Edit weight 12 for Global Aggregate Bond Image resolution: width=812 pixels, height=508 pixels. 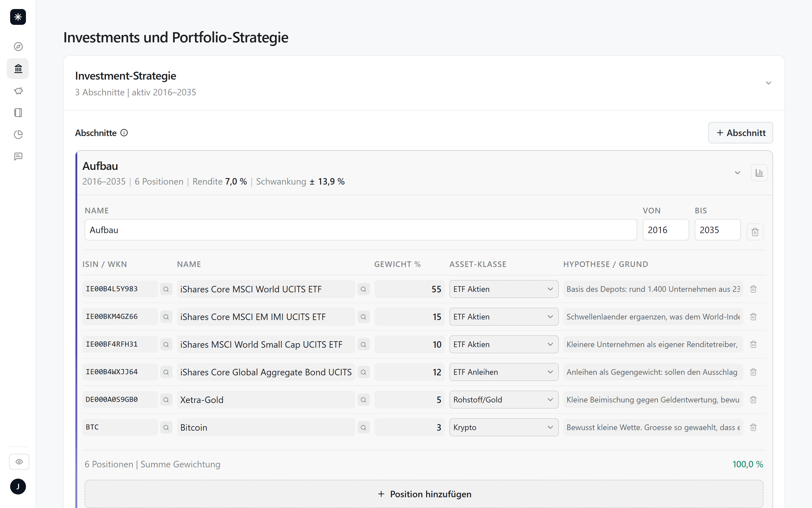409,372
